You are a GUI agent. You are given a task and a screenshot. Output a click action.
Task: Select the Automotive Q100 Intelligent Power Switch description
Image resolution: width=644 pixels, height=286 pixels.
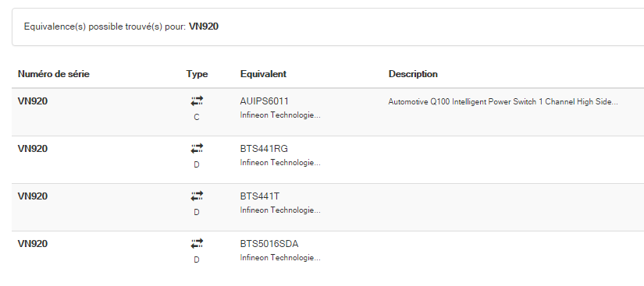pyautogui.click(x=503, y=102)
